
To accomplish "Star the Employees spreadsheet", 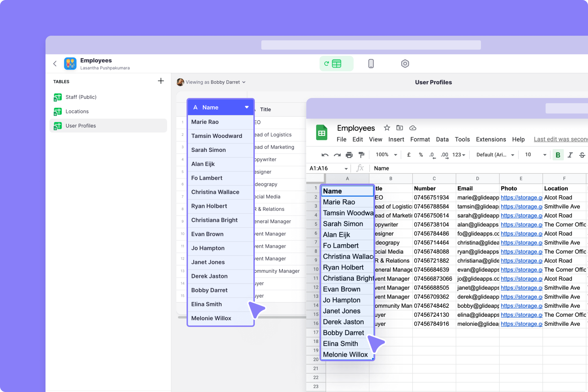I will 387,128.
